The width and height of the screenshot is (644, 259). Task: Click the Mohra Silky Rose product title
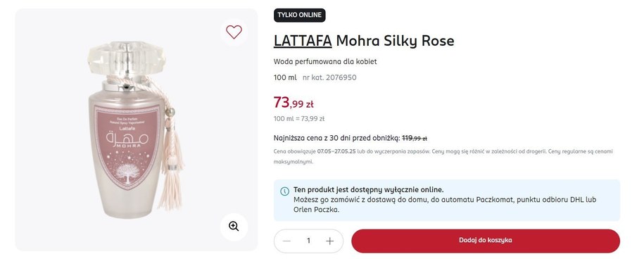[x=395, y=41]
